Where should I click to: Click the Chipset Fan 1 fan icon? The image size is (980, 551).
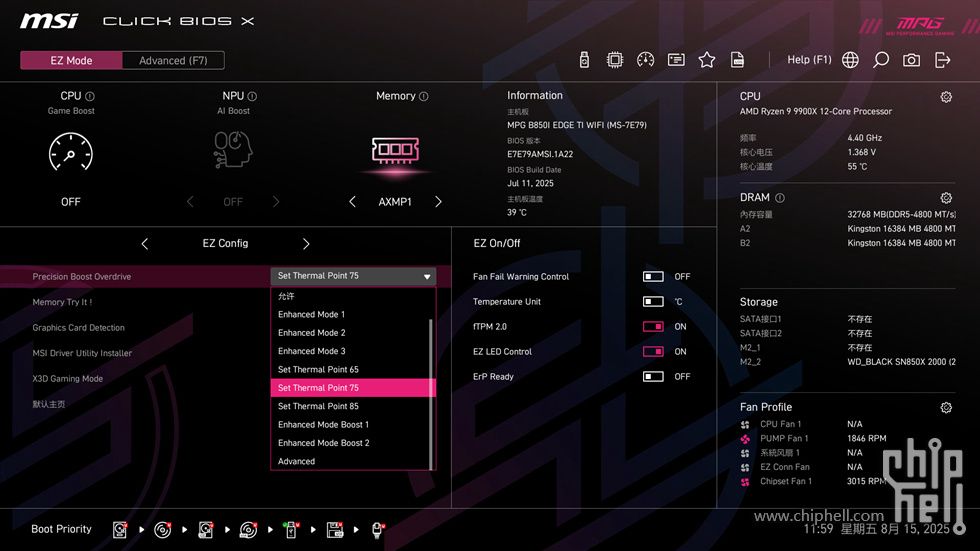tap(745, 482)
